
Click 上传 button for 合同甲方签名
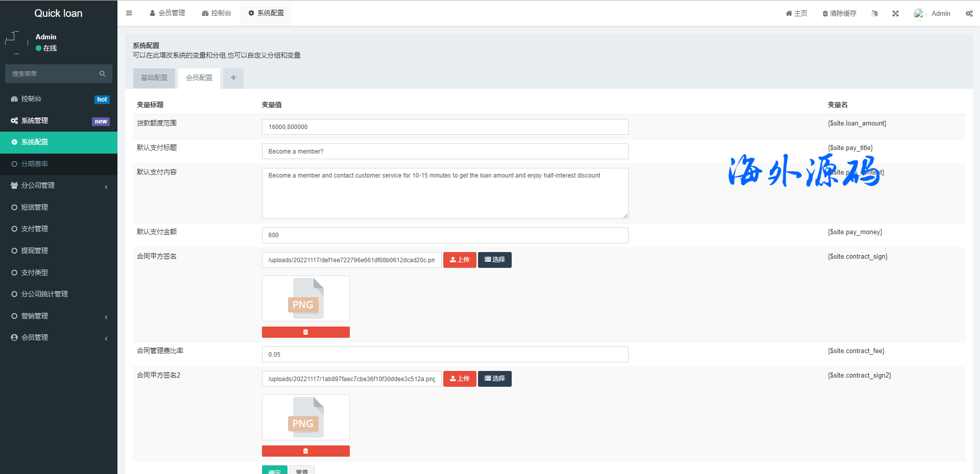click(460, 260)
